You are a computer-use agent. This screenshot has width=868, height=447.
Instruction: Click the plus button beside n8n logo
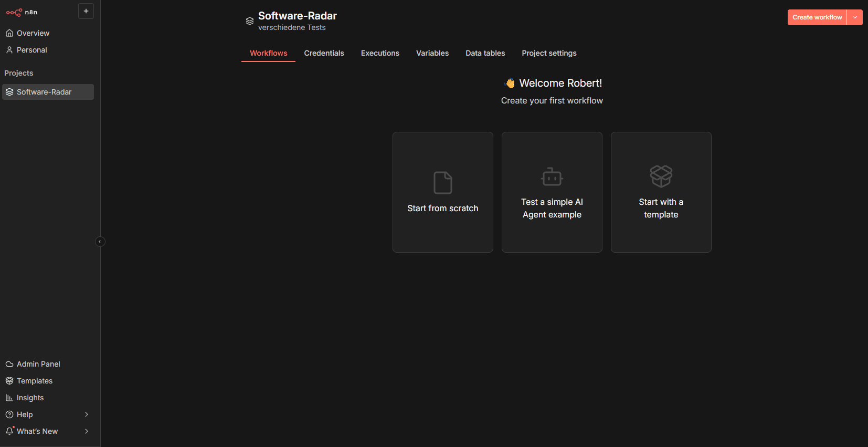tap(86, 11)
